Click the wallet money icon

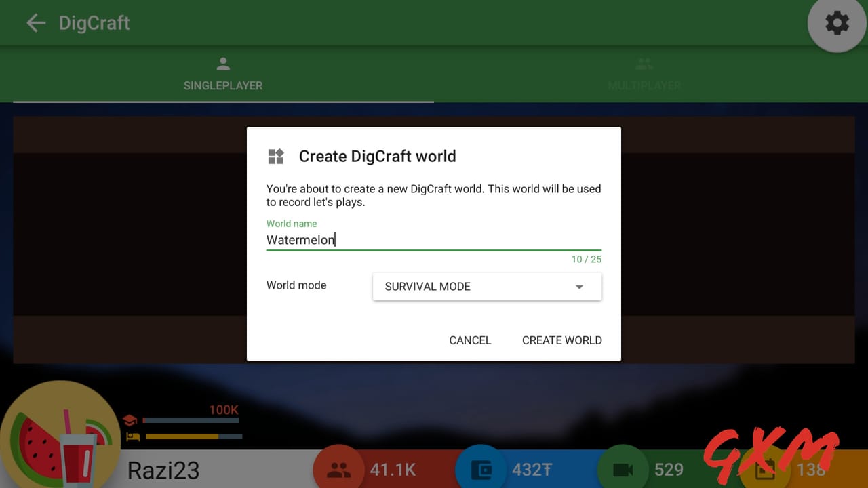(481, 470)
